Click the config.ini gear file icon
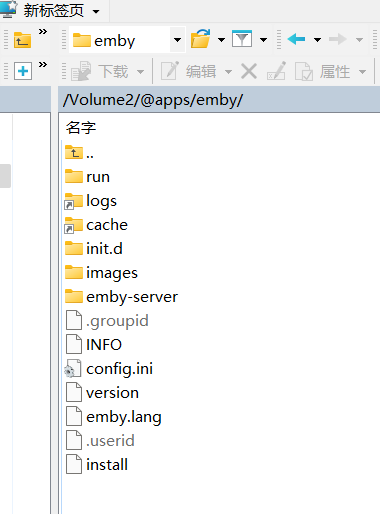The image size is (380, 514). (73, 368)
